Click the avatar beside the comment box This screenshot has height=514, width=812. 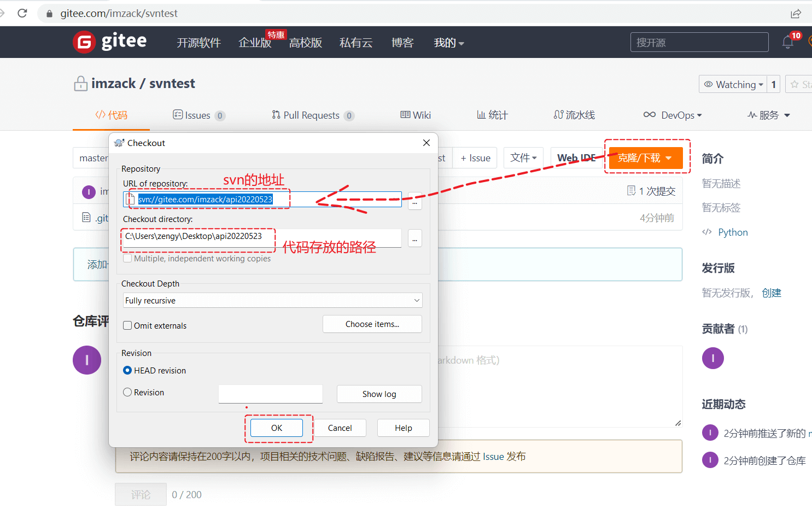(87, 360)
